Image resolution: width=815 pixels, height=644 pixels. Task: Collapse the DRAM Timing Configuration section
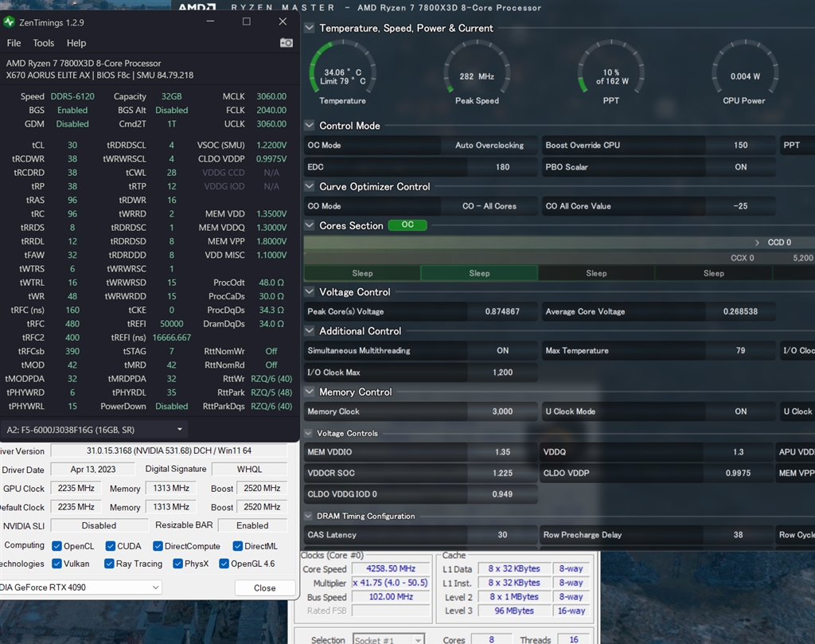point(309,516)
